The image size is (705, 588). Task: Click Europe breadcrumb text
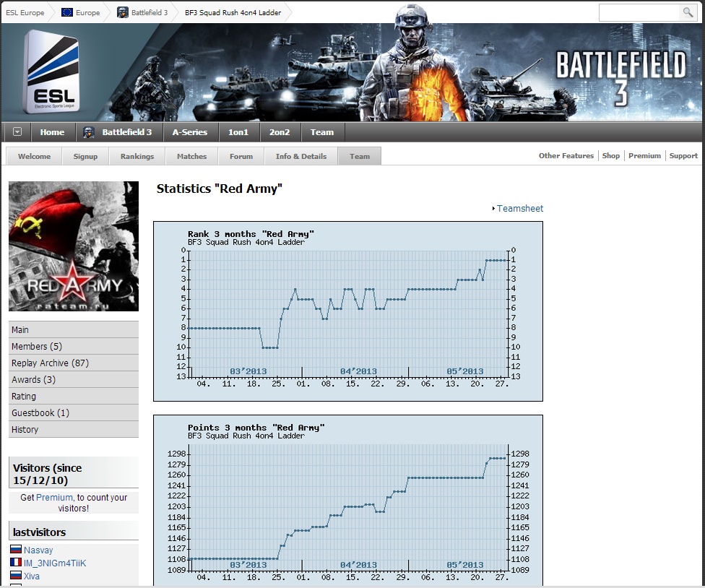tap(87, 12)
